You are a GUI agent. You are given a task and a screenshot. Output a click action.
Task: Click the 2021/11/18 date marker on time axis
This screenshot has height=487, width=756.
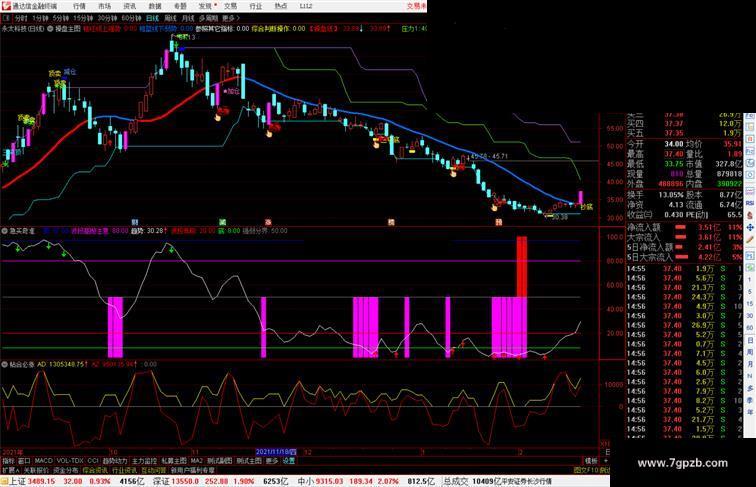(276, 452)
